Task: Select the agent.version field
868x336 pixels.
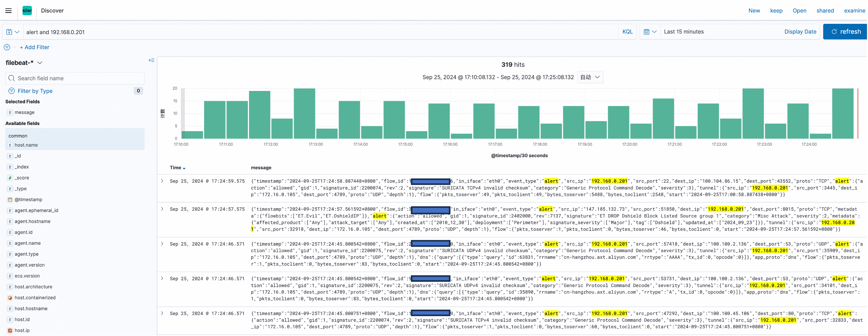Action: point(29,265)
